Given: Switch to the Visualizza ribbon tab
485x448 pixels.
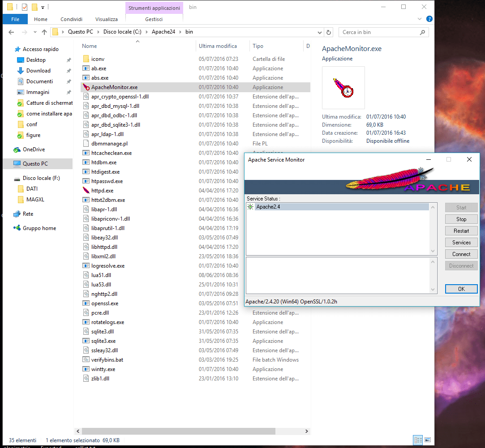Looking at the screenshot, I should [106, 19].
